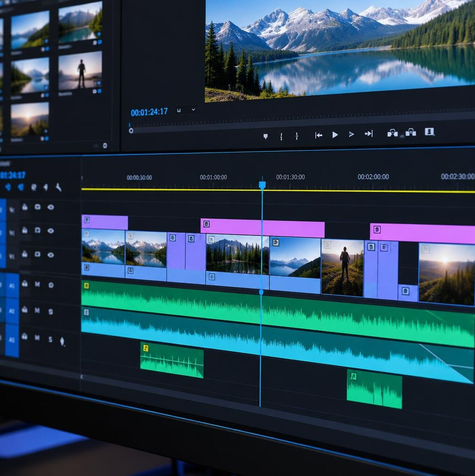Select the hiker clip thumbnail in the timeline
475x476 pixels.
342,268
